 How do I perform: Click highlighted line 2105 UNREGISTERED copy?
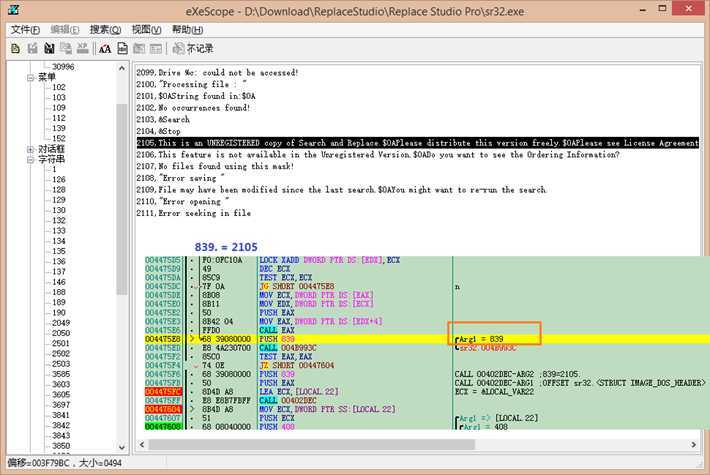point(417,143)
